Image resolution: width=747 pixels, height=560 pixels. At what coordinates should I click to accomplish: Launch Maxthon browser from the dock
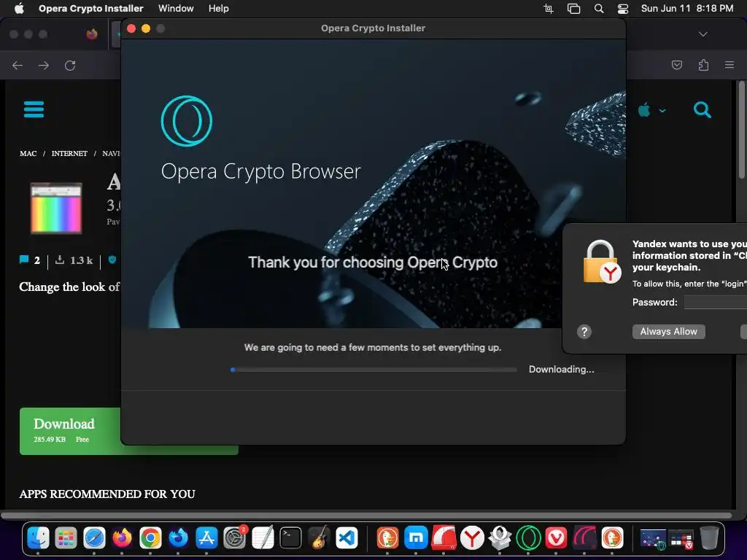(416, 538)
